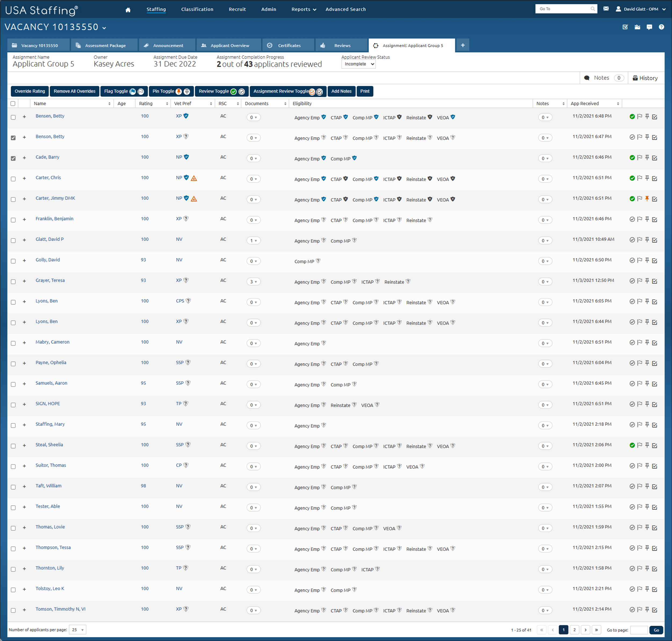Click the Go to page input field
This screenshot has height=641, width=672.
638,630
